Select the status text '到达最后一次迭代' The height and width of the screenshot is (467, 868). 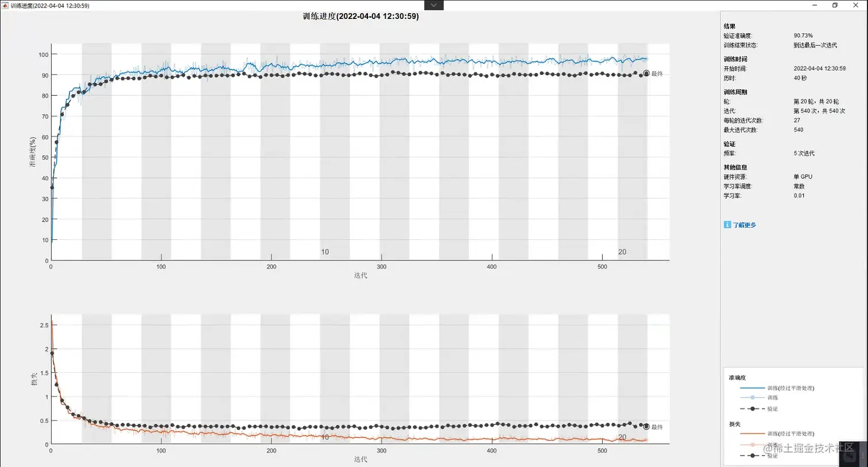click(x=815, y=45)
